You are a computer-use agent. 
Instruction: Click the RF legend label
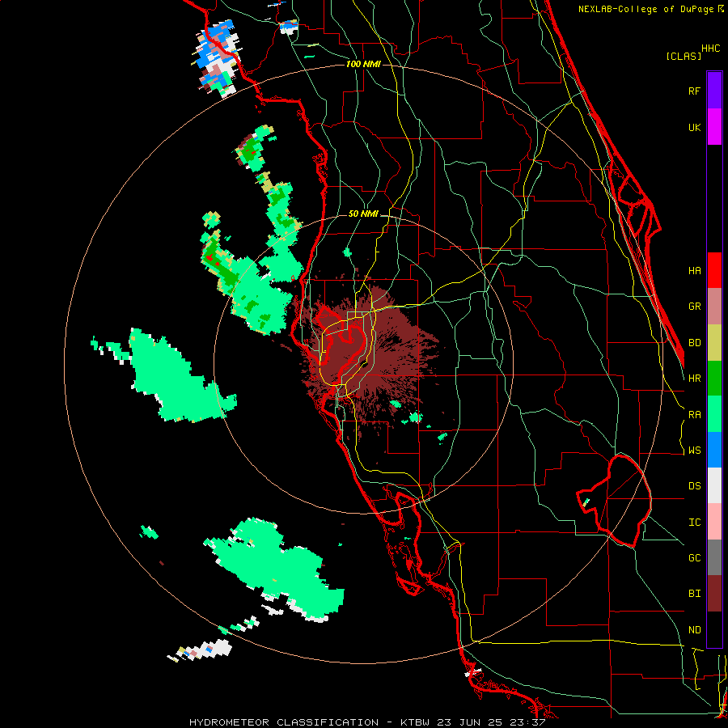pos(694,91)
